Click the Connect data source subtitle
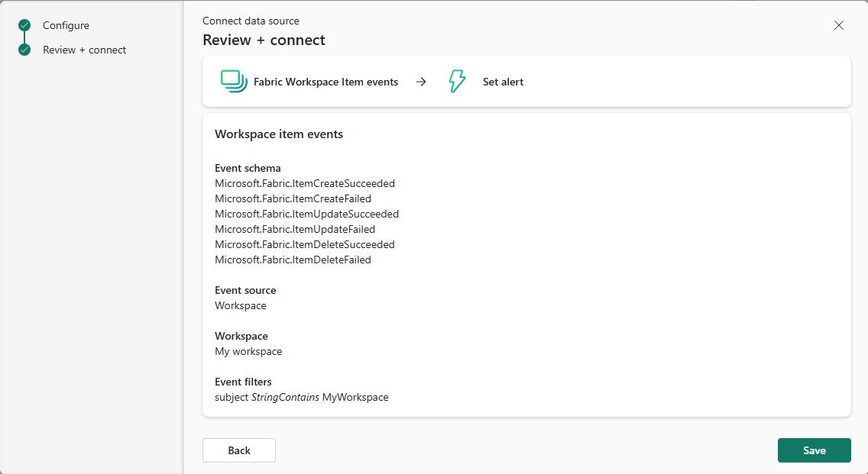 coord(251,21)
